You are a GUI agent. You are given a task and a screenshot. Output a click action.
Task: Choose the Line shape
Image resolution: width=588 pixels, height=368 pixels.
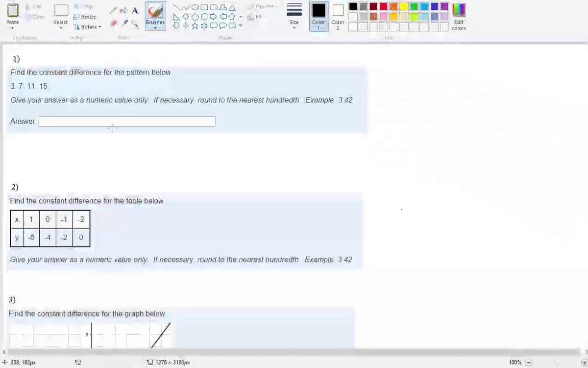176,7
